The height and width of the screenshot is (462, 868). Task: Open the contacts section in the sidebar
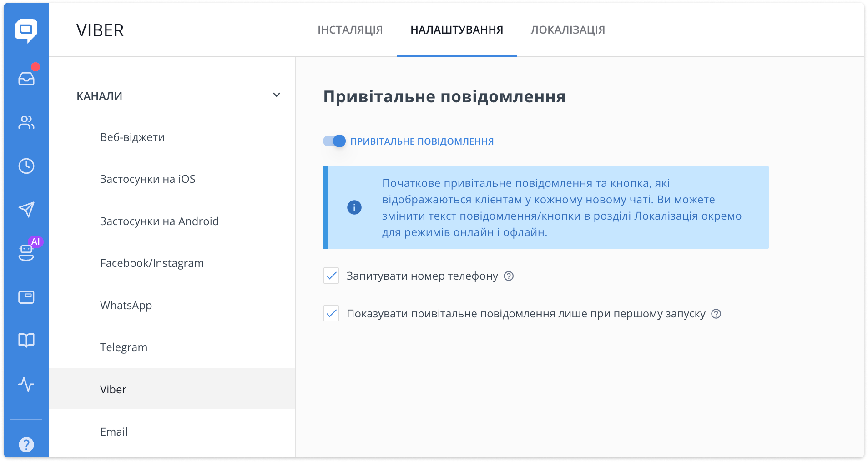[26, 122]
